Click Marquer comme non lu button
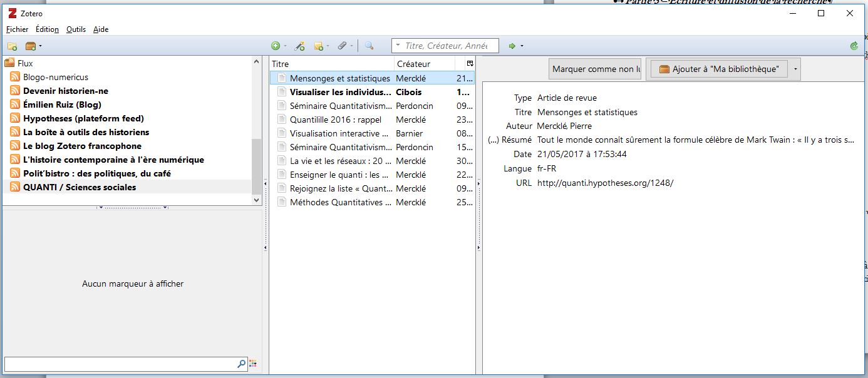The height and width of the screenshot is (378, 868). pyautogui.click(x=596, y=69)
